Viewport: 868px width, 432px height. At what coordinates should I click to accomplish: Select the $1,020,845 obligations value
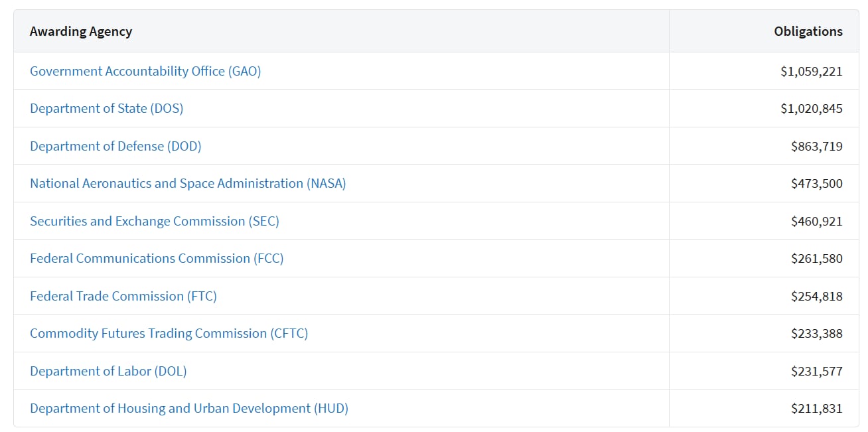tap(811, 108)
